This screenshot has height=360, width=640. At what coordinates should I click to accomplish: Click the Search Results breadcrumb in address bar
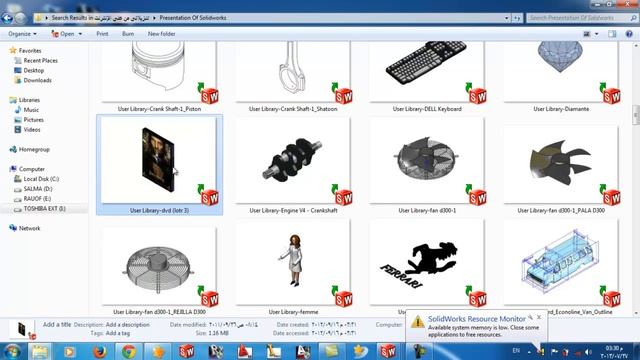100,18
